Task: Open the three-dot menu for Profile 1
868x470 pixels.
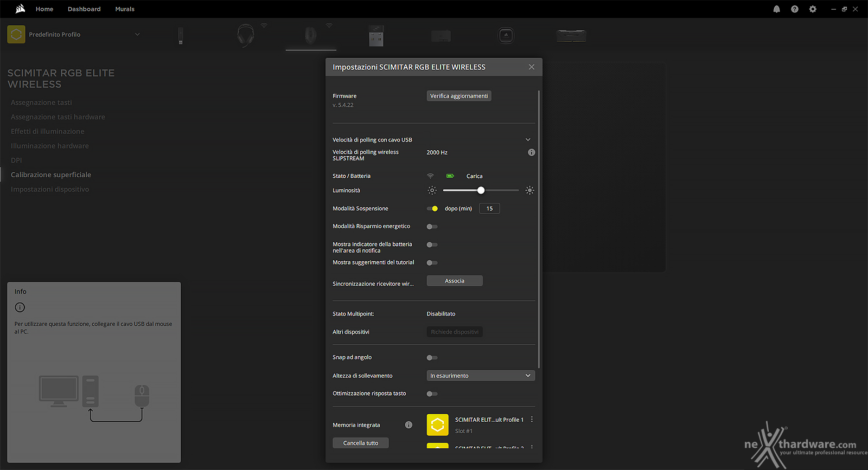Action: [x=532, y=420]
